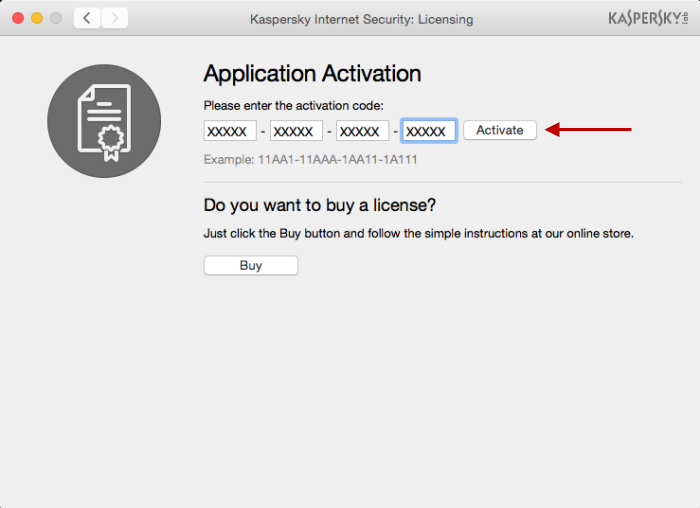The width and height of the screenshot is (700, 508).
Task: Click the online store instructions text
Action: pyautogui.click(x=418, y=234)
